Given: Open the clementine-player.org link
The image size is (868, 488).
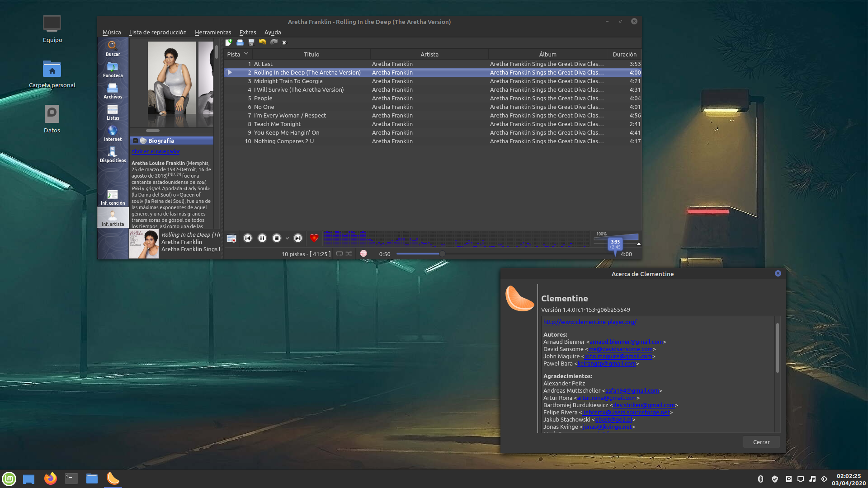Looking at the screenshot, I should (590, 322).
